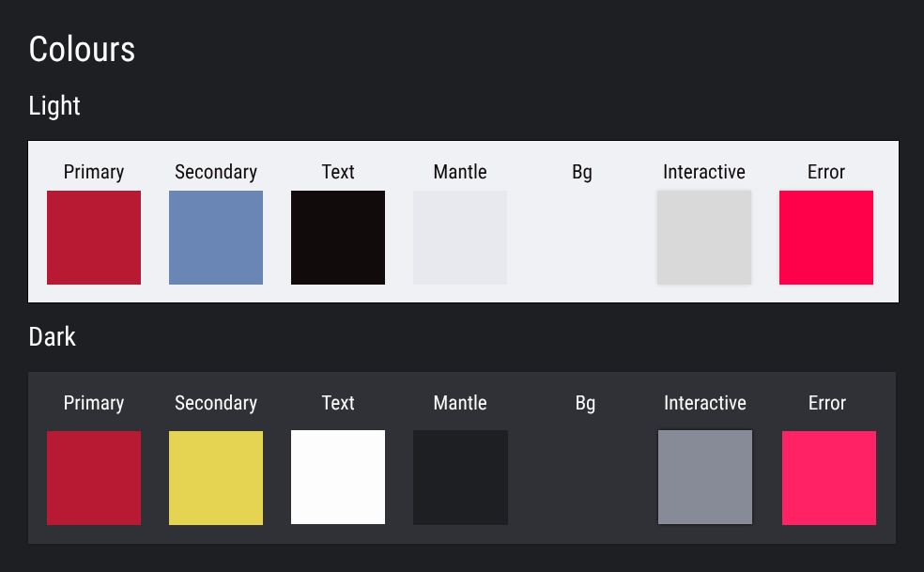Pick the black Text swatch in Light palette
This screenshot has width=924, height=572.
(x=338, y=238)
